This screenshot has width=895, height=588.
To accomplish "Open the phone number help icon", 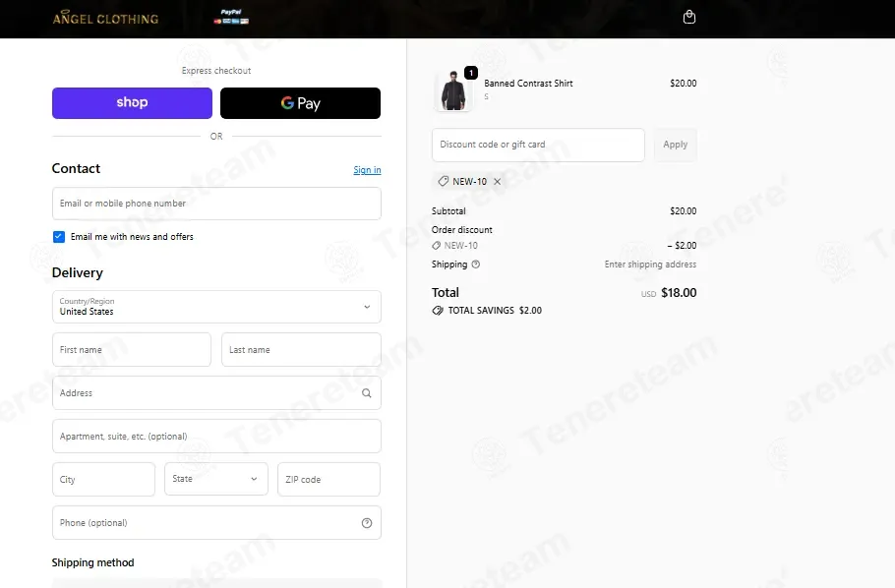I will pyautogui.click(x=367, y=523).
